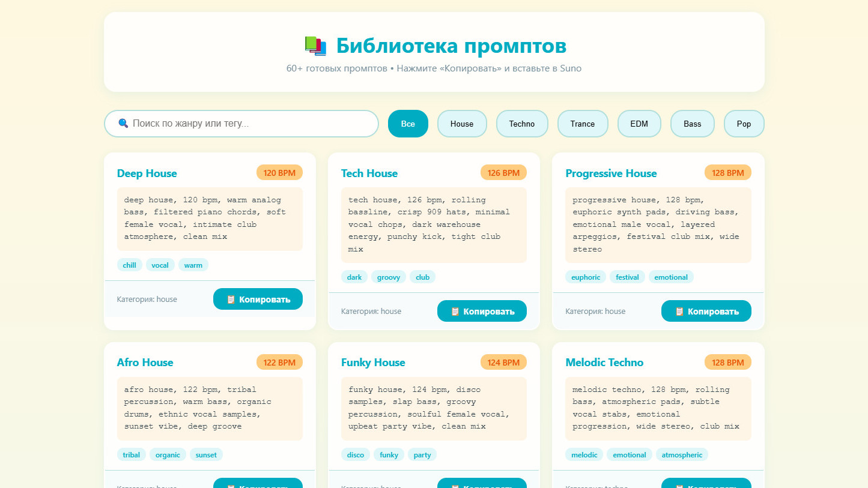The image size is (868, 488).
Task: Click the "disco" tag on Funky House
Action: (x=356, y=454)
